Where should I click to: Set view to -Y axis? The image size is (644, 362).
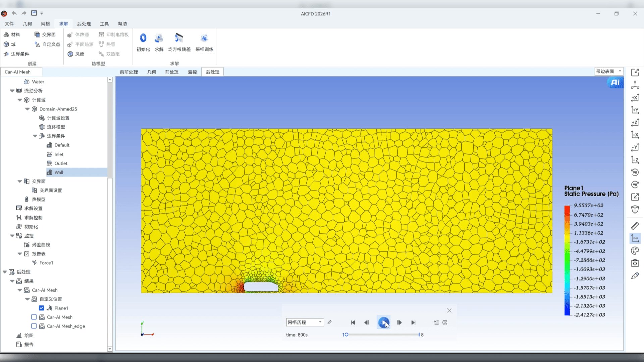[x=635, y=147]
